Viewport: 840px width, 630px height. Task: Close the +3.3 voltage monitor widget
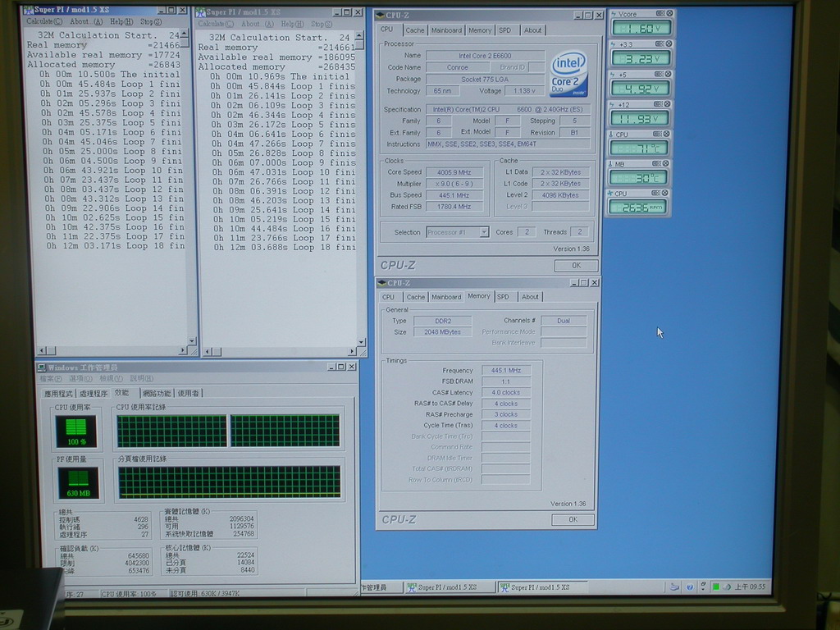669,44
